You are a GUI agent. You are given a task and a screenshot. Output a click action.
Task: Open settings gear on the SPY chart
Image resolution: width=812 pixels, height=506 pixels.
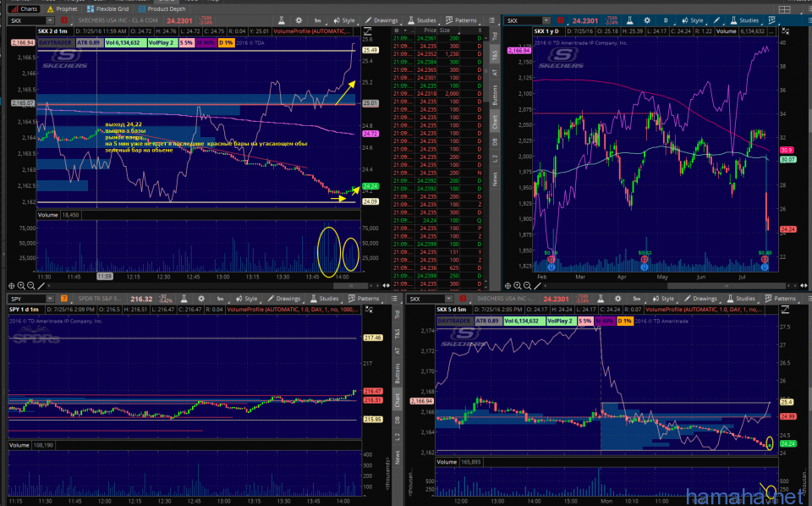[x=201, y=299]
